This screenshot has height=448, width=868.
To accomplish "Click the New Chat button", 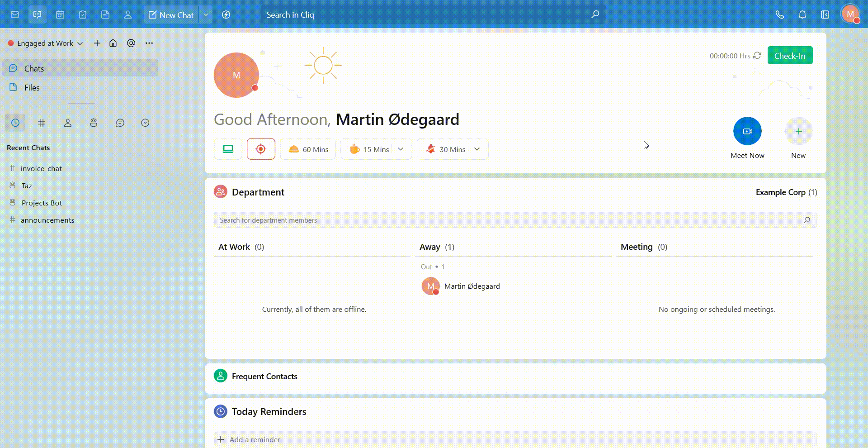I will point(171,14).
